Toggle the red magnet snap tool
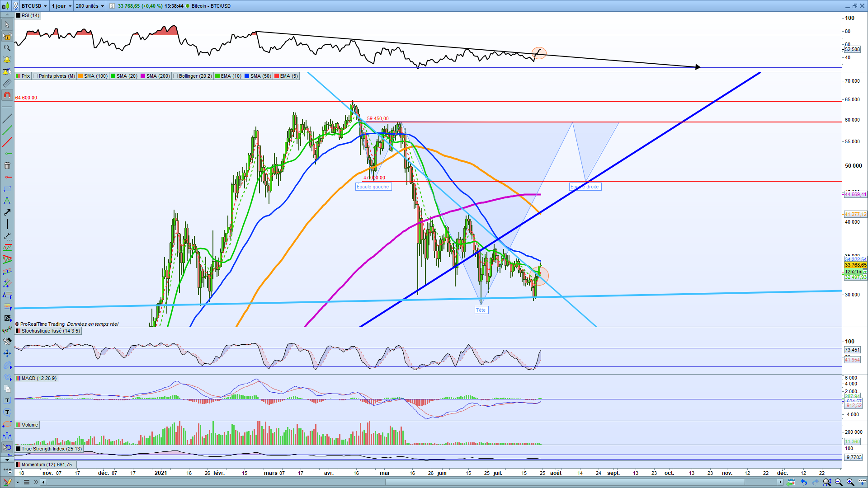868x488 pixels. [7, 95]
